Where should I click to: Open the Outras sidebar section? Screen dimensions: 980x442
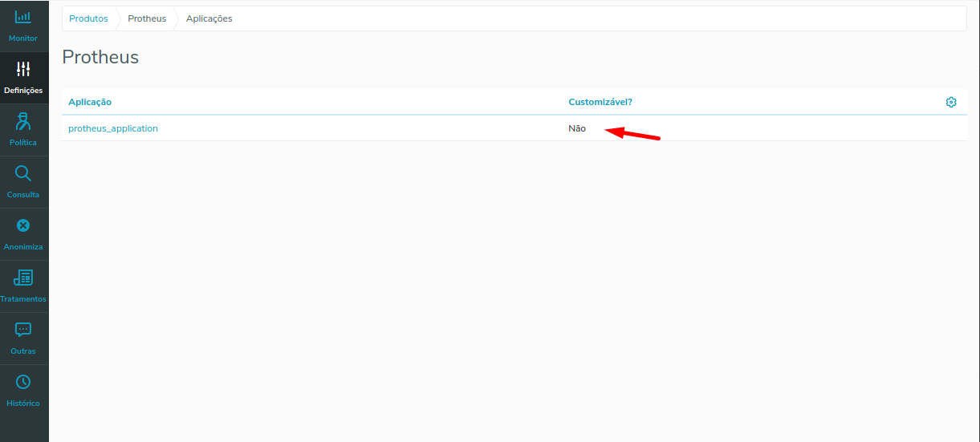coord(23,339)
